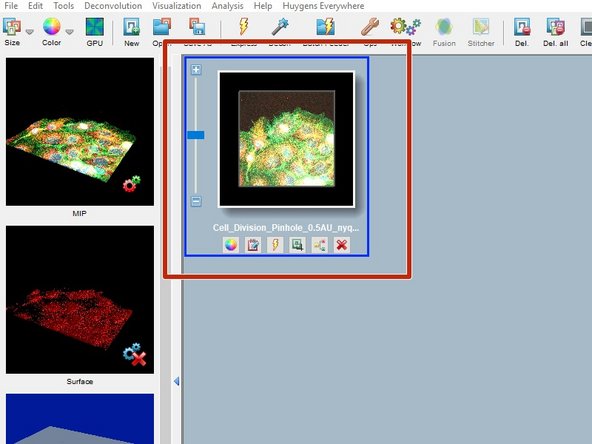Screen dimensions: 592x444
Task: Expand the Size dropdown arrow
Action: (29, 32)
